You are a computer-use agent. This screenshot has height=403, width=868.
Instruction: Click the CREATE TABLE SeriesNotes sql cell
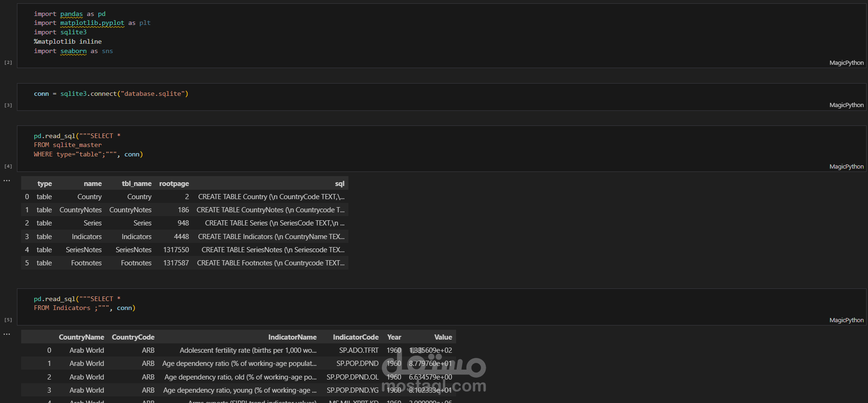coord(273,250)
